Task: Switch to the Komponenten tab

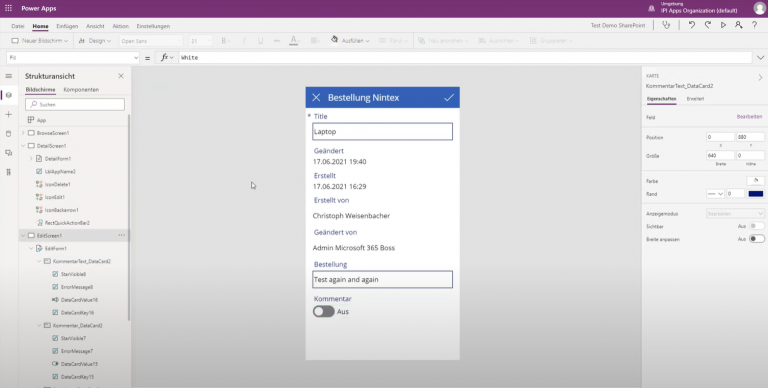Action: click(81, 90)
